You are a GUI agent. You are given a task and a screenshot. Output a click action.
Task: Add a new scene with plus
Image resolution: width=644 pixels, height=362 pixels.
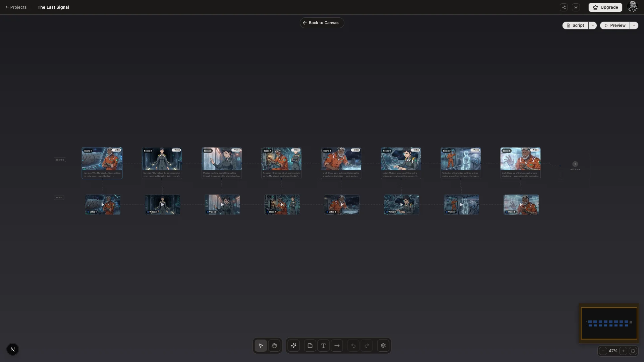[x=575, y=164]
